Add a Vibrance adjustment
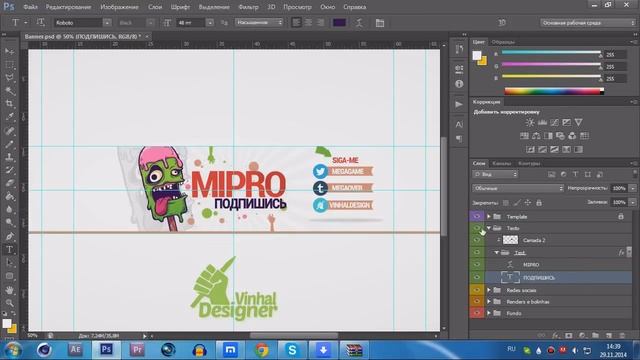 coord(578,122)
